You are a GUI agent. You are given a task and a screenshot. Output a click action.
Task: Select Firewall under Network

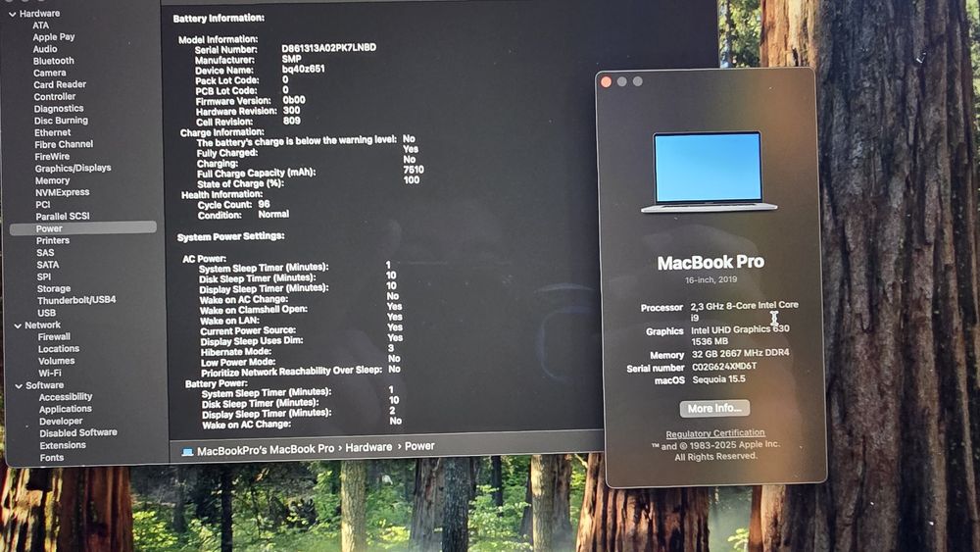[54, 337]
